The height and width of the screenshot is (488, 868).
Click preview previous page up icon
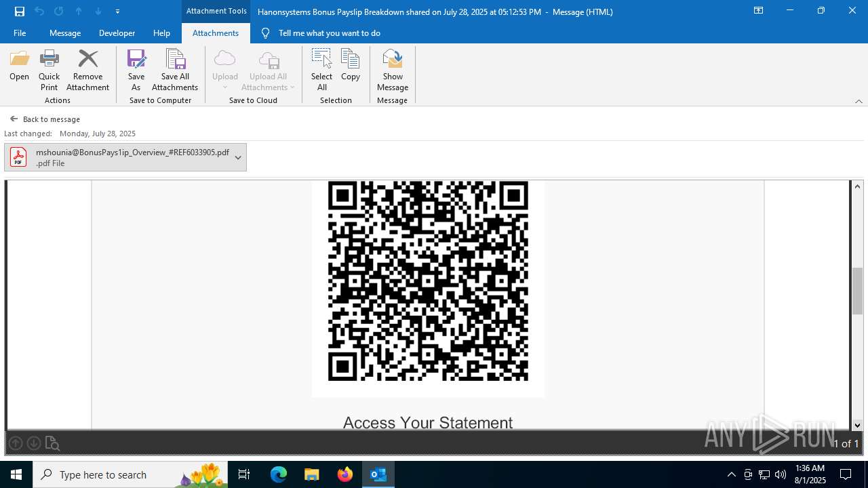pyautogui.click(x=16, y=443)
